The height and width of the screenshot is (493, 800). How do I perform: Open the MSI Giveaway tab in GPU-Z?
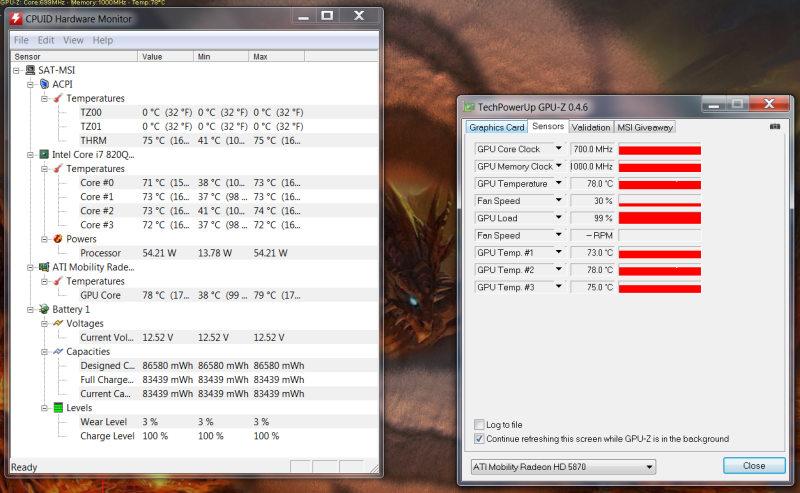645,127
